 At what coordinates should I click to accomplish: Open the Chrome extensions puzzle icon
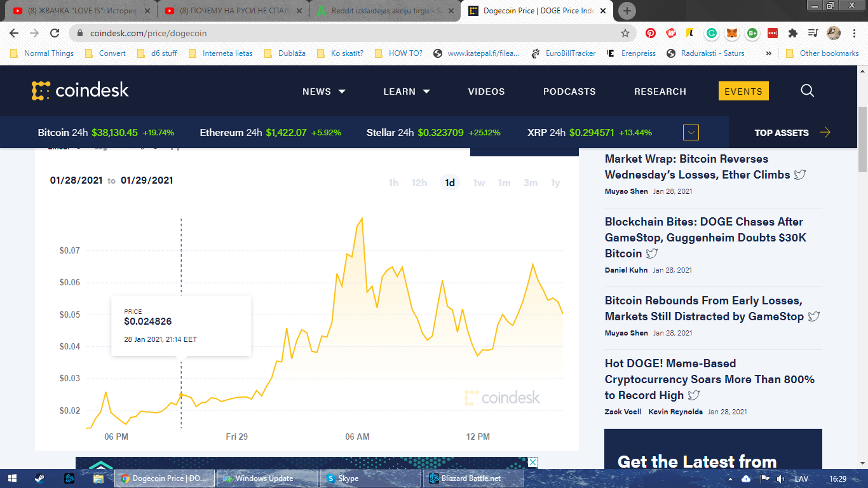click(792, 33)
